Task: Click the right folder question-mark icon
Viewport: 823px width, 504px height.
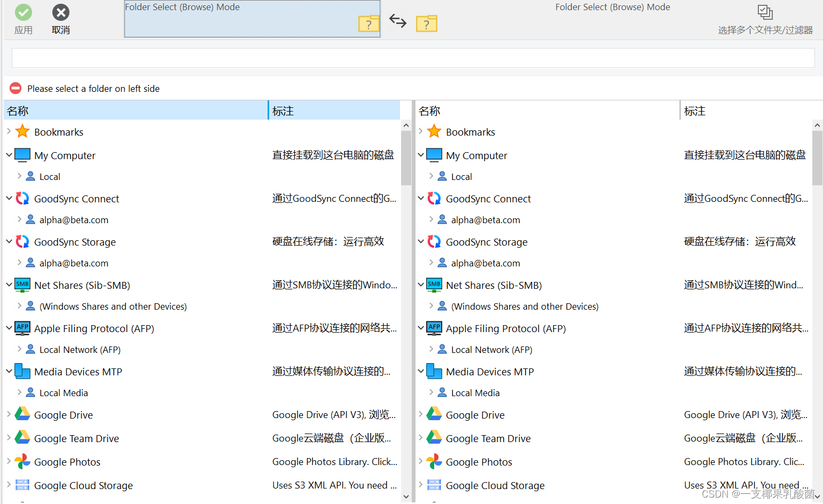Action: click(x=427, y=23)
